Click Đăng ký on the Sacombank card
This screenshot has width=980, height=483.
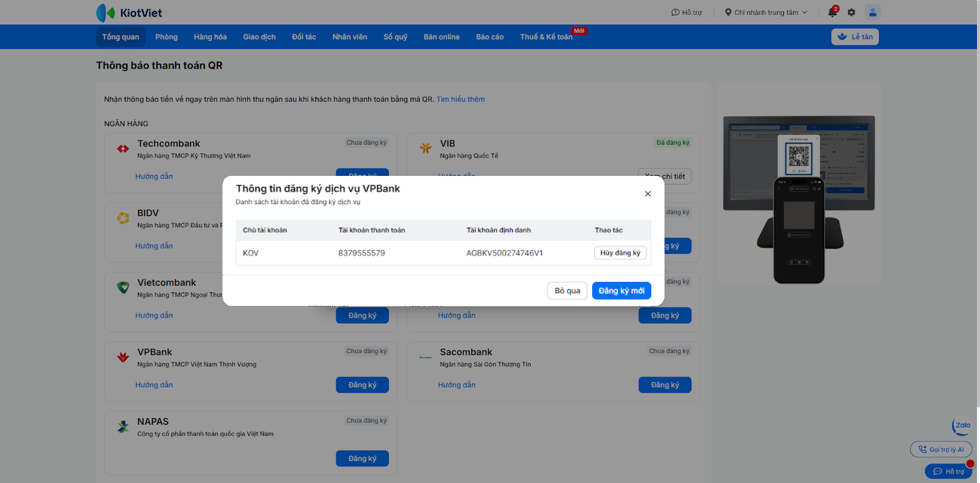point(665,385)
